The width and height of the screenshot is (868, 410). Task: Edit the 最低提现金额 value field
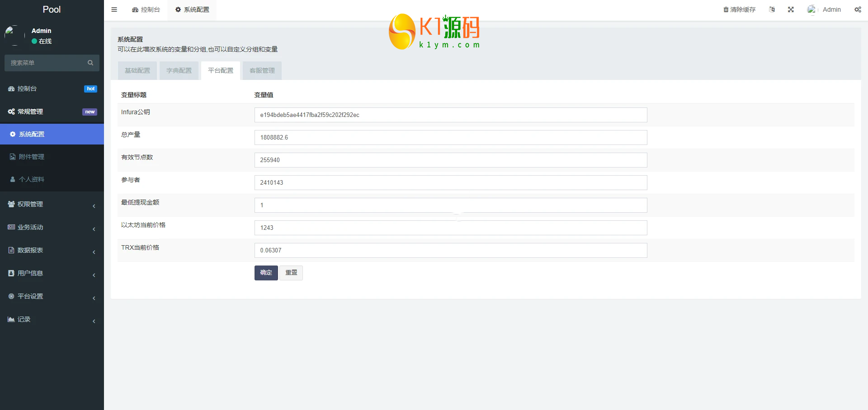451,205
